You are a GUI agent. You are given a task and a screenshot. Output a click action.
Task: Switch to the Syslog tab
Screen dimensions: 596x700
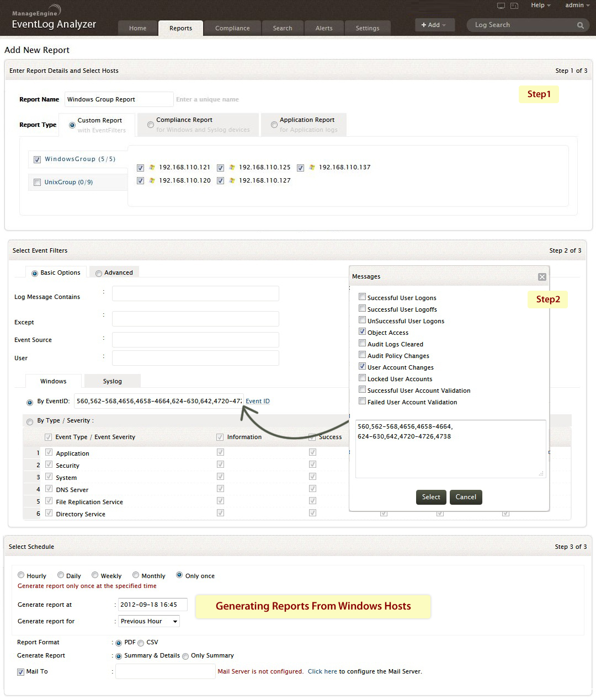(x=112, y=381)
